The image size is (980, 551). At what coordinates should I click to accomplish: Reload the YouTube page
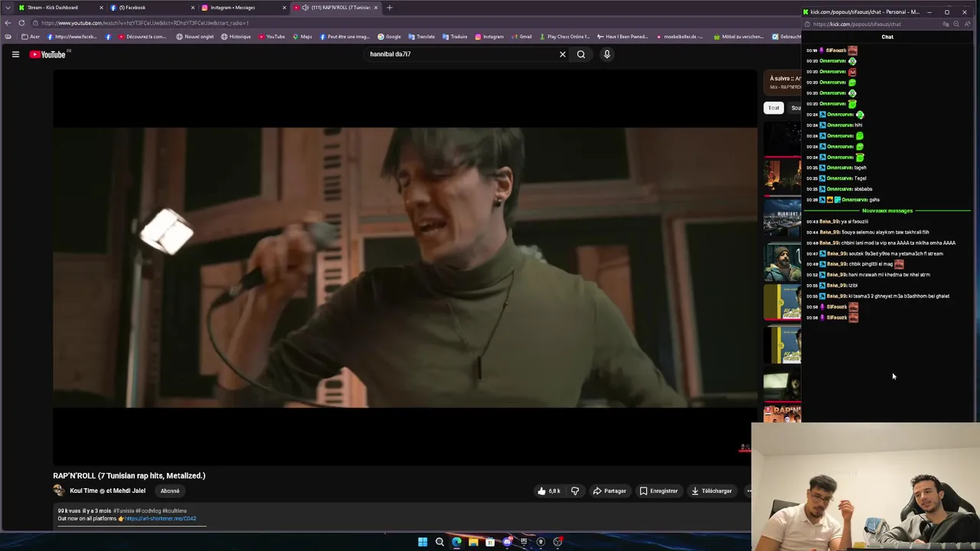pyautogui.click(x=21, y=23)
